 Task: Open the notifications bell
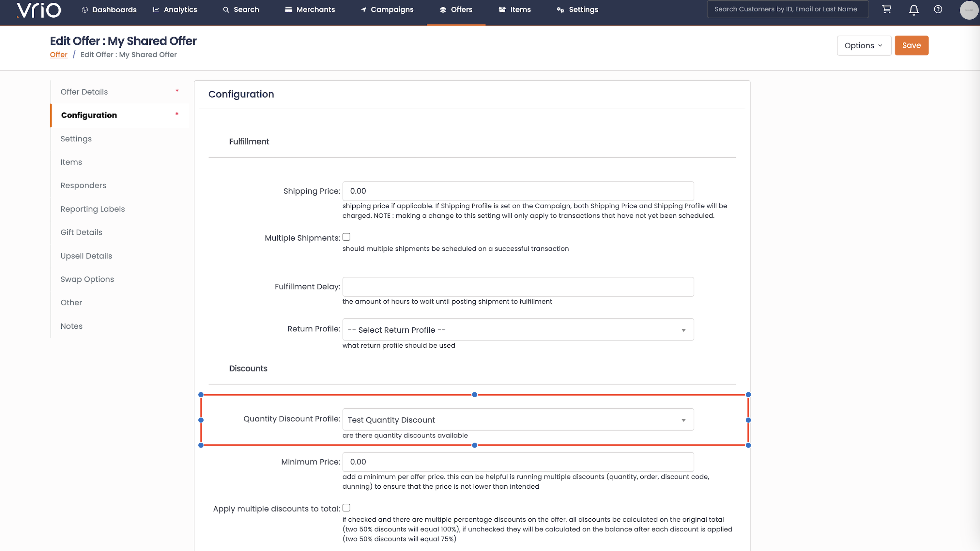tap(914, 10)
